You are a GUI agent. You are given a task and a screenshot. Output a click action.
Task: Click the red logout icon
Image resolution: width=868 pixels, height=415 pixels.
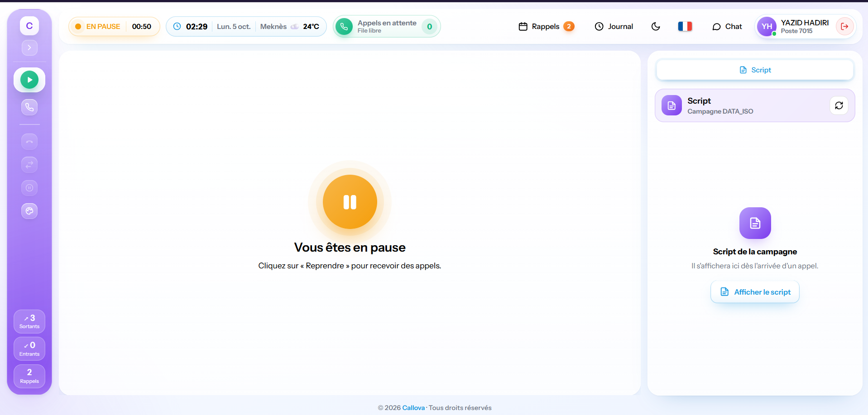pos(844,27)
